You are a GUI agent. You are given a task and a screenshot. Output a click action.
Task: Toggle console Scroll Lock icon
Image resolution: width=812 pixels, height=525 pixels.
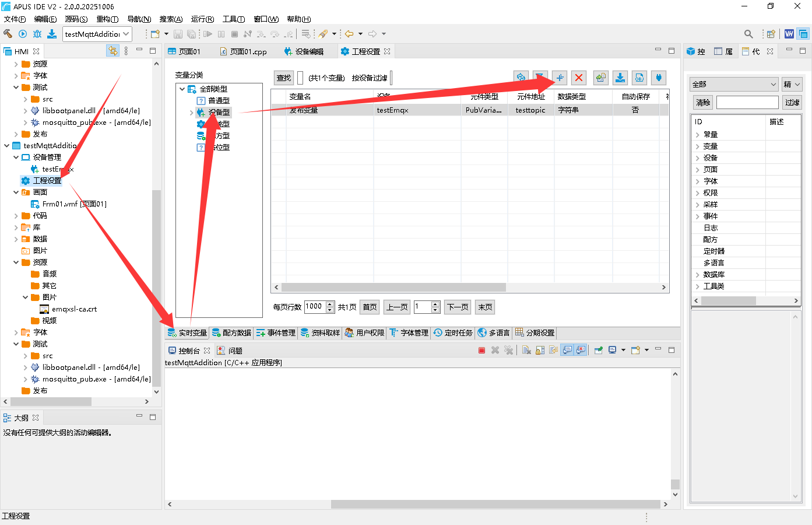pos(540,350)
